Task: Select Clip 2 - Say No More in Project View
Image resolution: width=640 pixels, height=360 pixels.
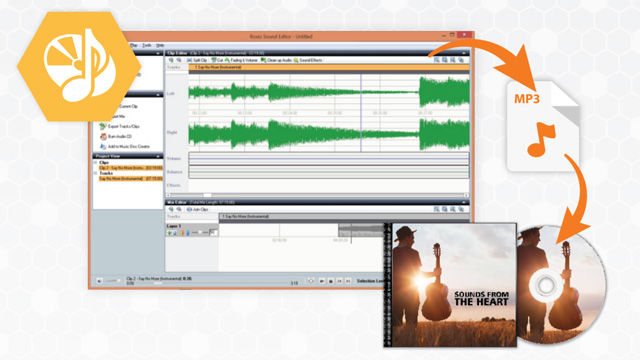Action: (131, 168)
